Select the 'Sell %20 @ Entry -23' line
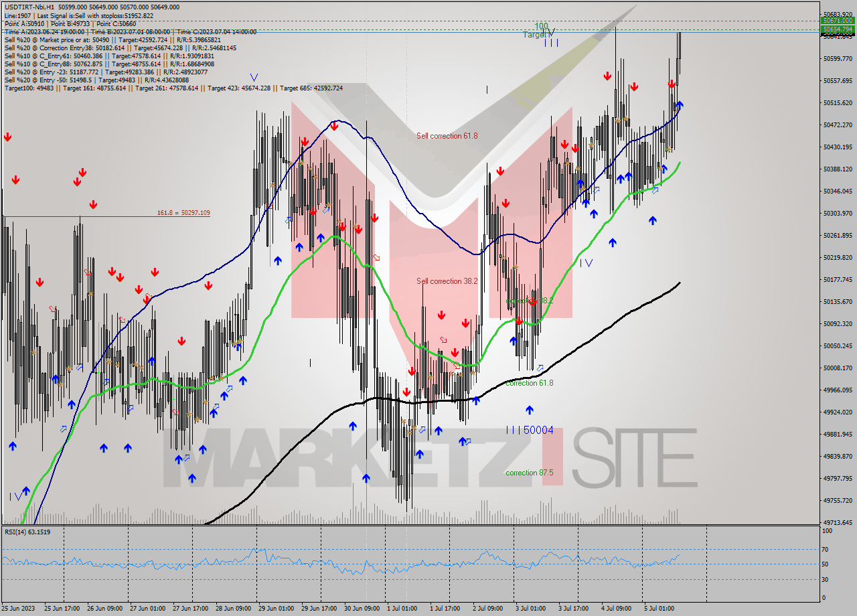 [106, 72]
